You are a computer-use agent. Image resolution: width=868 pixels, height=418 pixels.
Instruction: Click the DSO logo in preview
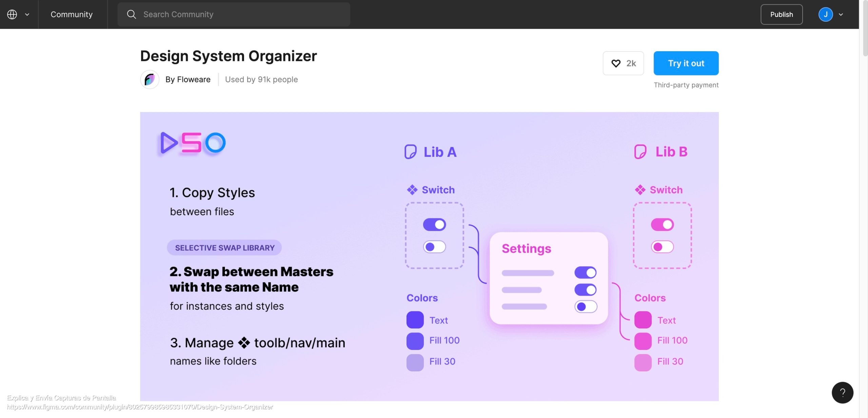point(193,143)
